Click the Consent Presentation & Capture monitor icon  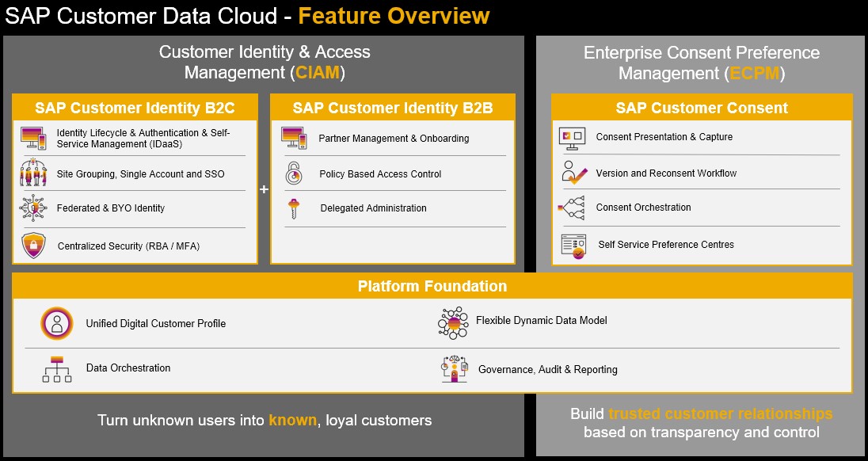(572, 137)
